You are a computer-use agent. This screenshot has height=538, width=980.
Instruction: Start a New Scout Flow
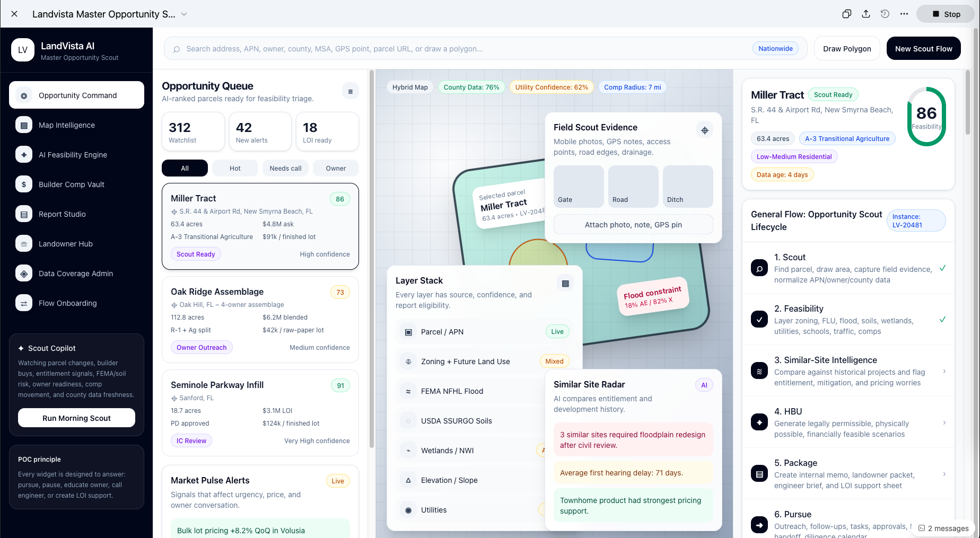coord(923,48)
